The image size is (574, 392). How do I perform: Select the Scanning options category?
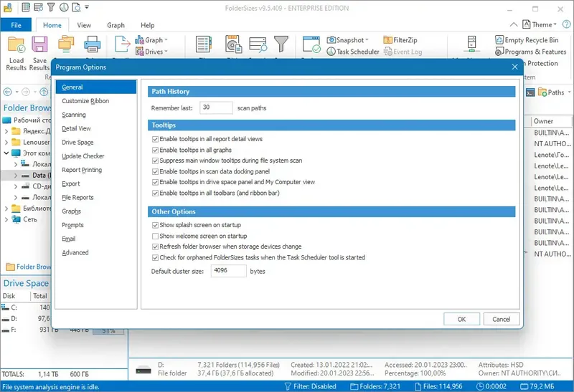point(74,115)
